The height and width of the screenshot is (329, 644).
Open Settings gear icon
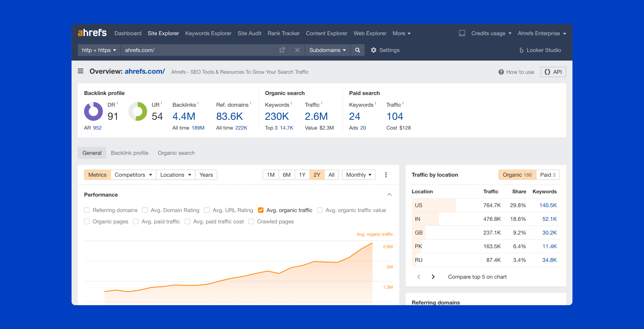[374, 50]
